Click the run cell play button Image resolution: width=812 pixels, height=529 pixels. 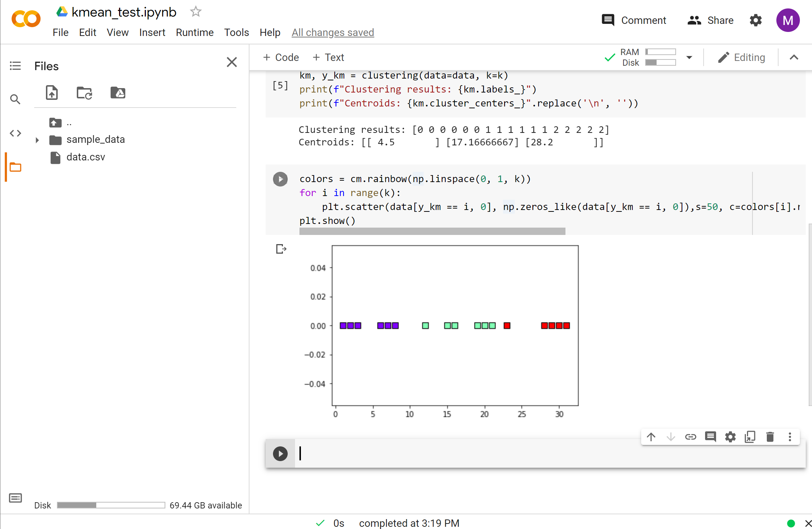(280, 453)
